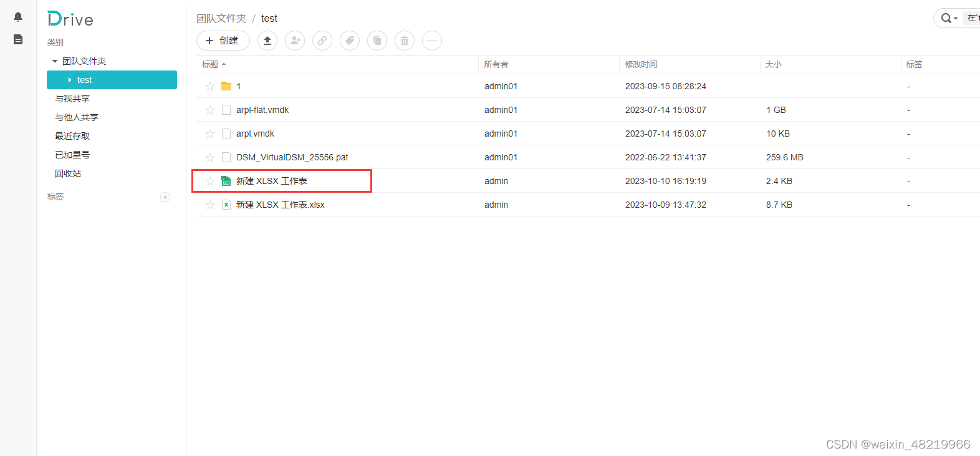The height and width of the screenshot is (456, 980).
Task: Open 与我共享 in sidebar
Action: (x=72, y=99)
